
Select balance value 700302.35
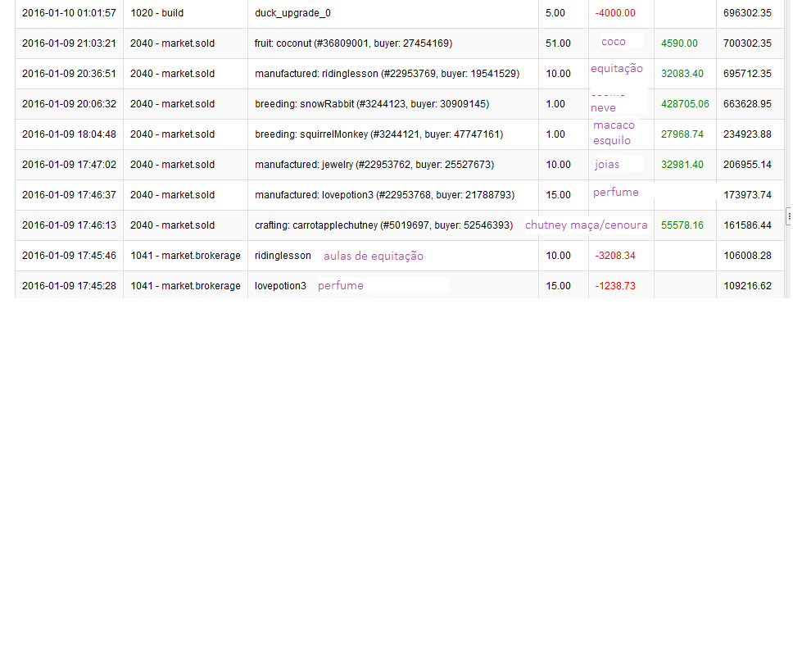click(x=747, y=43)
